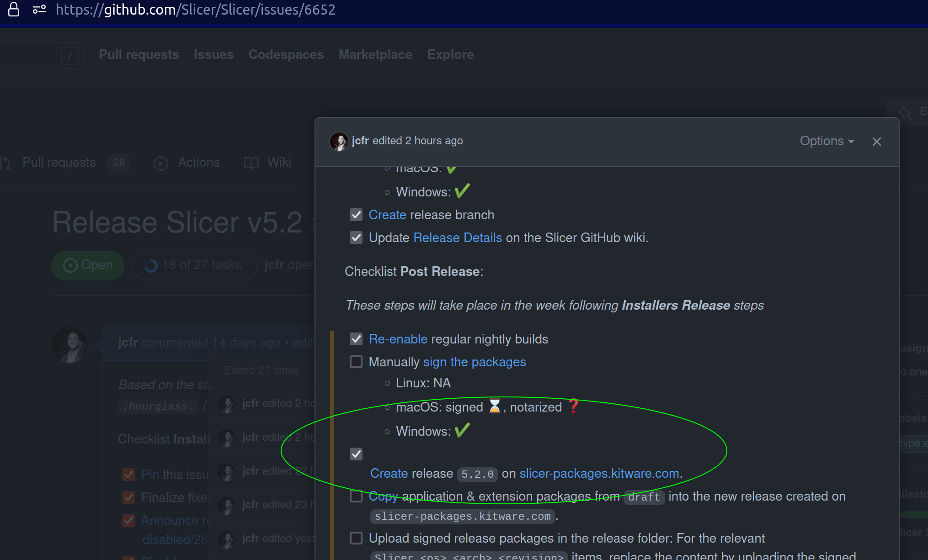Open Create link before release 5.2.0
Image resolution: width=928 pixels, height=560 pixels.
point(389,473)
